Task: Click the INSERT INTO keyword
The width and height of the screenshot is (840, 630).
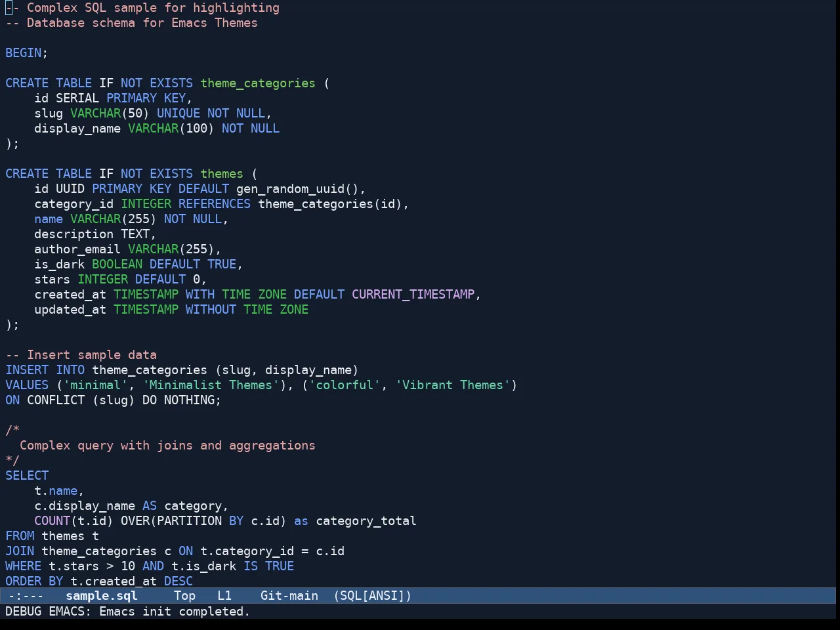Action: click(45, 370)
